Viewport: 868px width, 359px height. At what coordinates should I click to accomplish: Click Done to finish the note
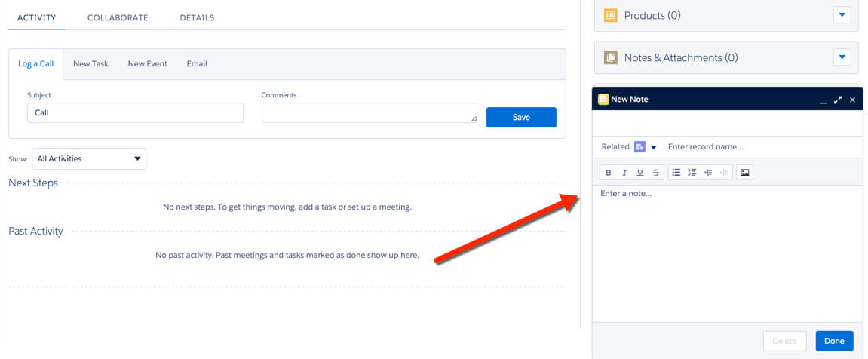[x=834, y=341]
